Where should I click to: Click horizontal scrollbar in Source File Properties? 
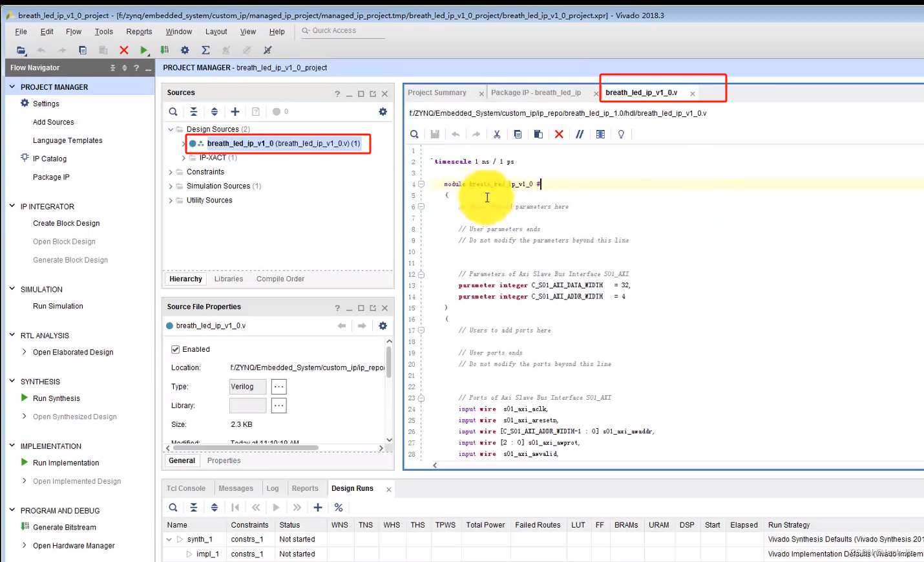[246, 448]
